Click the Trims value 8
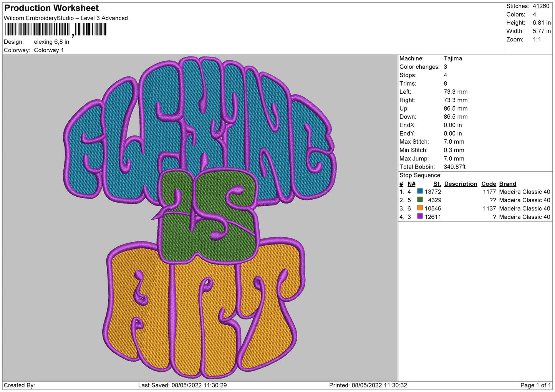 (446, 83)
